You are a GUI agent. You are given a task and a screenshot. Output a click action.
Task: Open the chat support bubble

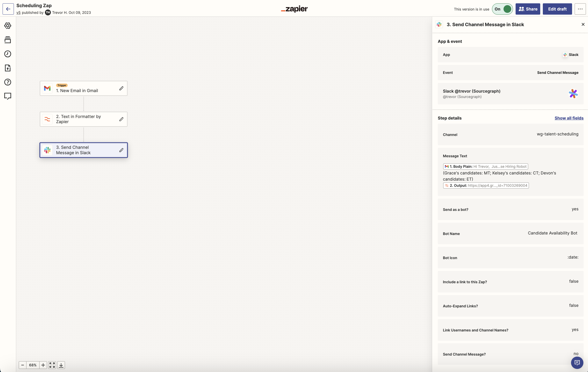[x=577, y=363]
